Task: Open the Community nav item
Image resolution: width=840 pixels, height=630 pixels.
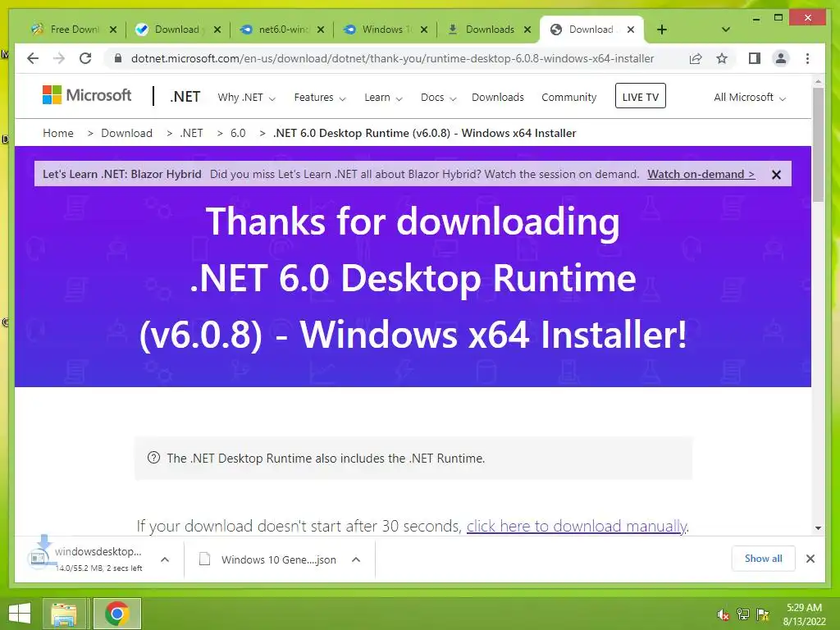Action: click(569, 98)
